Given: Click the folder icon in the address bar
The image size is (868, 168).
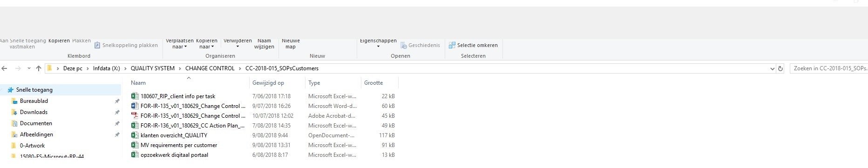Looking at the screenshot, I should (x=49, y=68).
